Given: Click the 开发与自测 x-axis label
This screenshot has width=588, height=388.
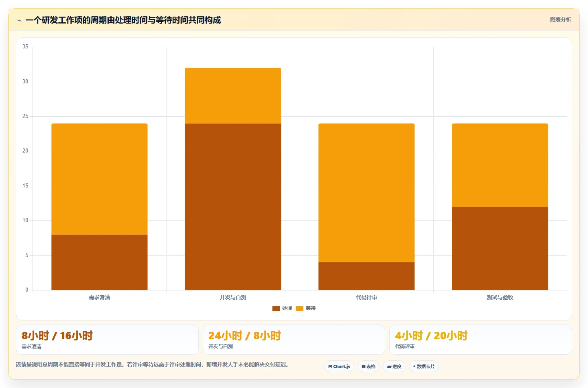Looking at the screenshot, I should click(233, 297).
